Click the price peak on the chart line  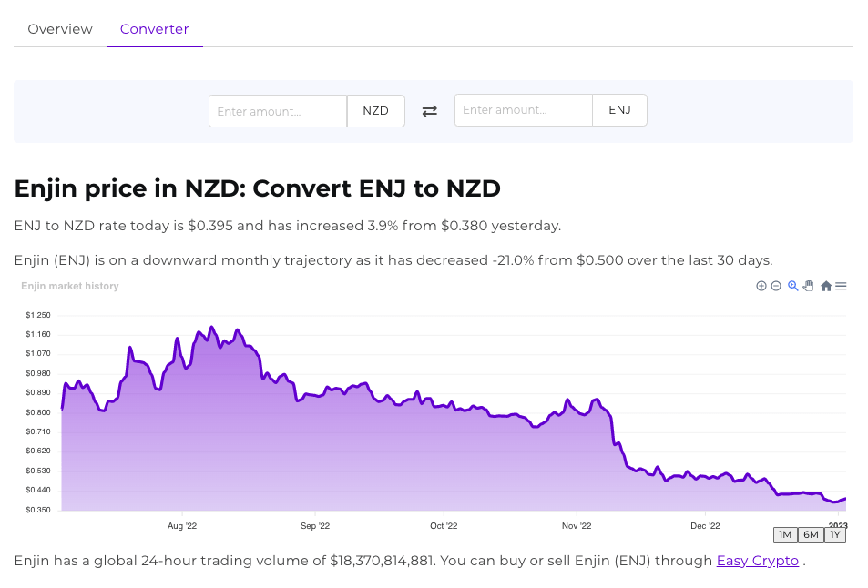211,327
